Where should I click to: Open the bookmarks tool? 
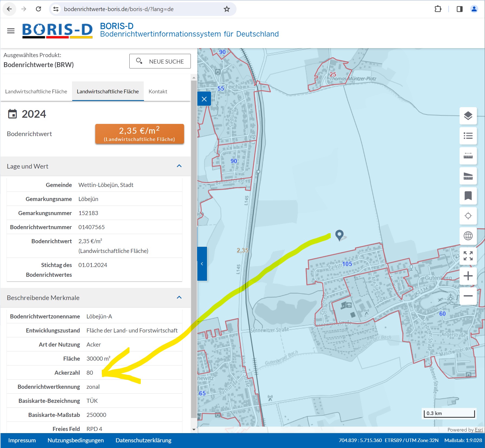(468, 196)
